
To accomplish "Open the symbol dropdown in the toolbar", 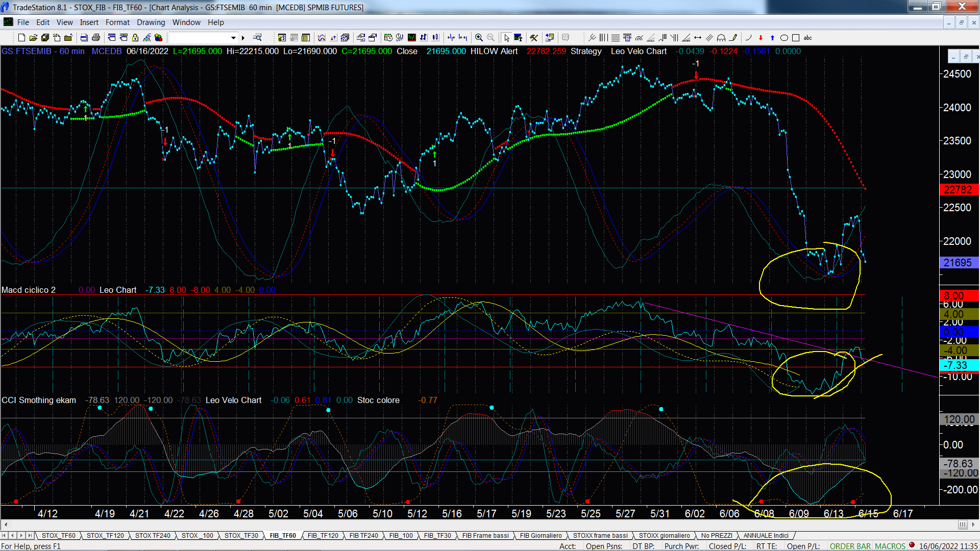I will click(233, 38).
